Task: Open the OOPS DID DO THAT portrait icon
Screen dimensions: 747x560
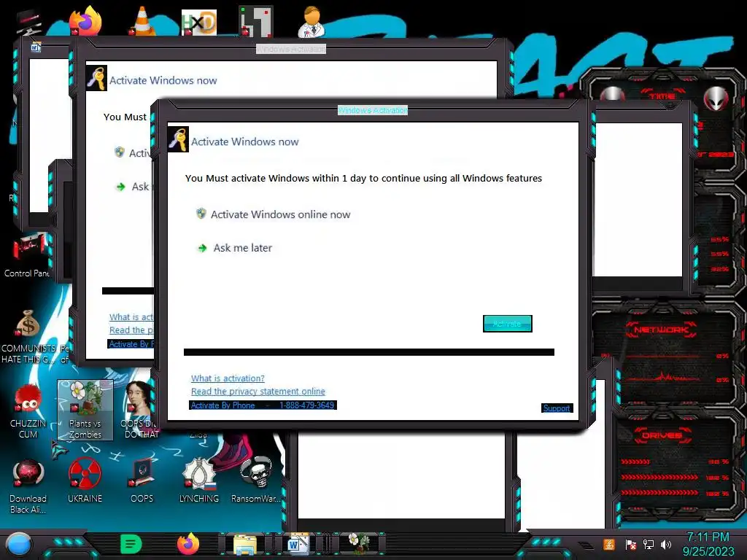Action: coord(139,410)
